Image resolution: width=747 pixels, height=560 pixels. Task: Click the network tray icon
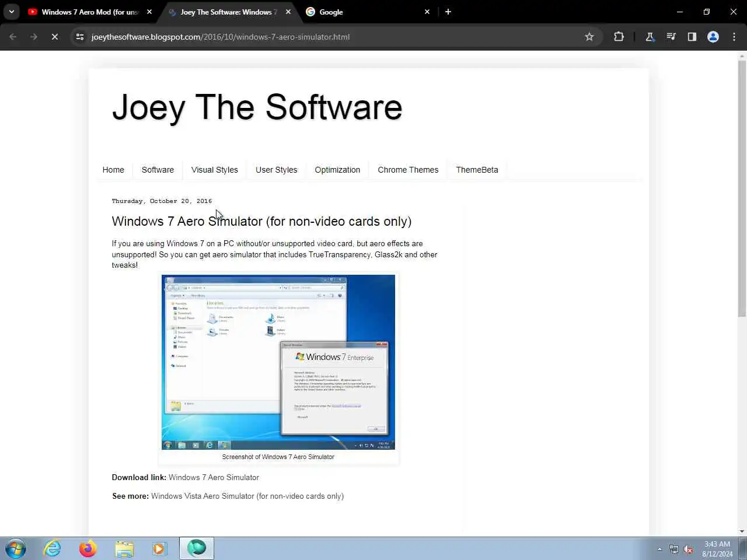(674, 549)
